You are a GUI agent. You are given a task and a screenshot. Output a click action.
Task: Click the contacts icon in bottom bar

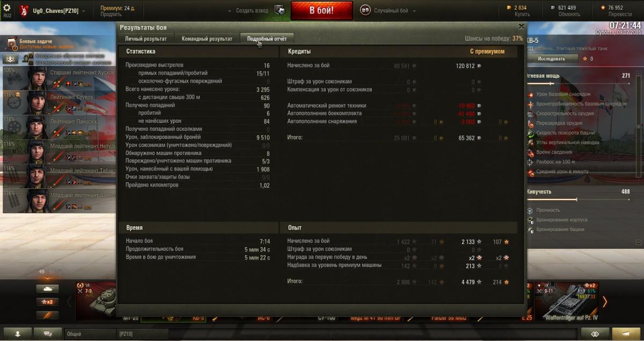click(x=18, y=334)
